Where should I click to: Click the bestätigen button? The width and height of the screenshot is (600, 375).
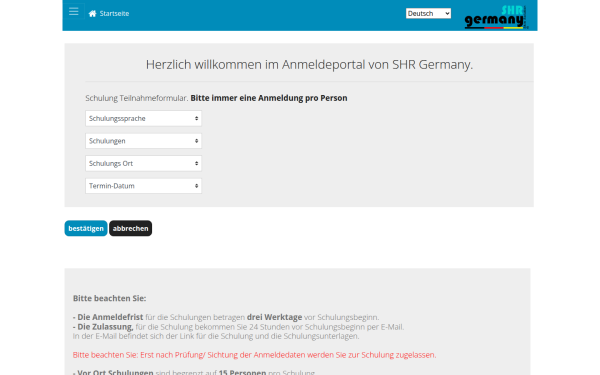click(x=86, y=228)
